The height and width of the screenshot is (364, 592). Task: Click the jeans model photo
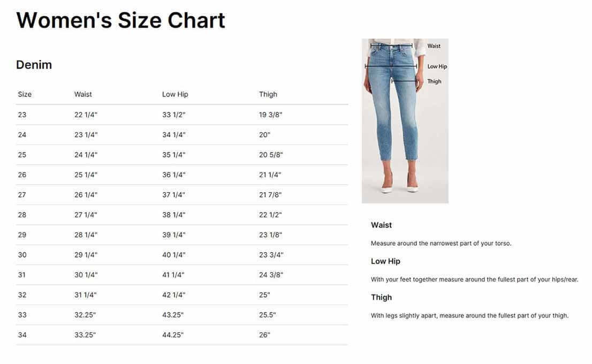point(405,121)
